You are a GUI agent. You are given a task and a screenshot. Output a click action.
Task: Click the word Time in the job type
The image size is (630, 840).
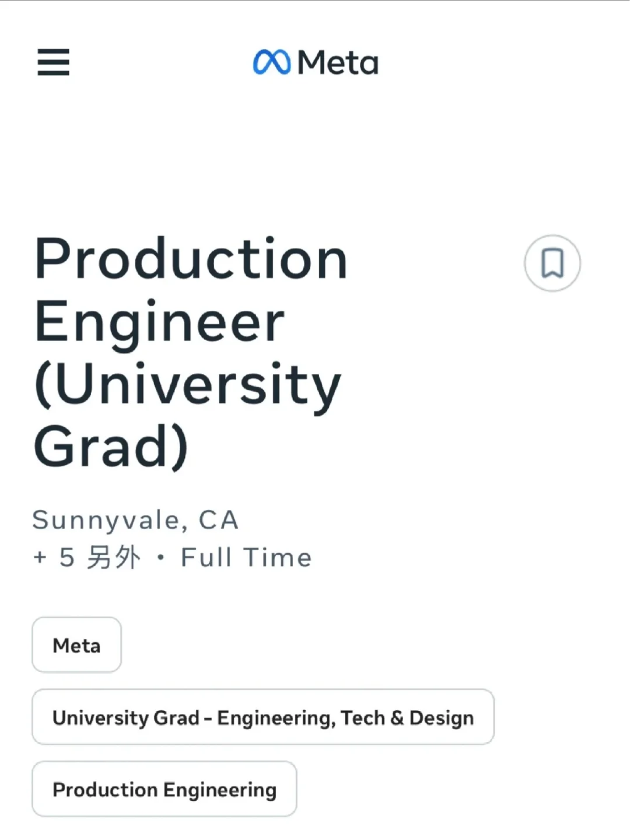[278, 557]
